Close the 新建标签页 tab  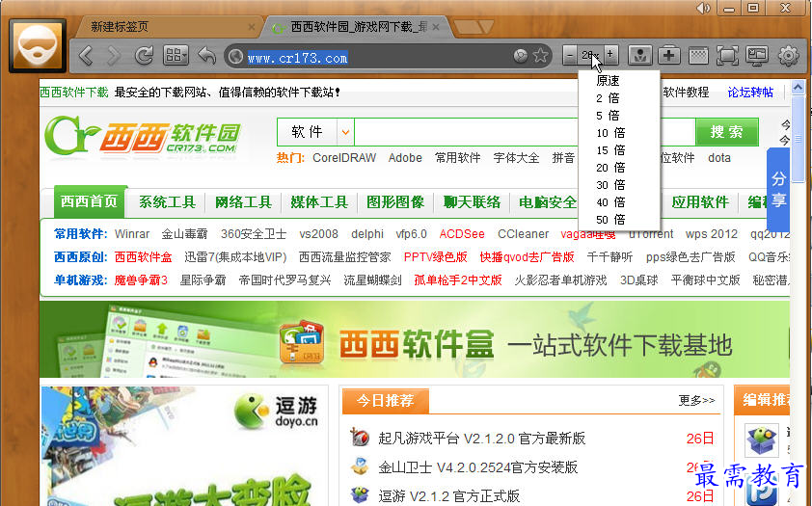(252, 27)
